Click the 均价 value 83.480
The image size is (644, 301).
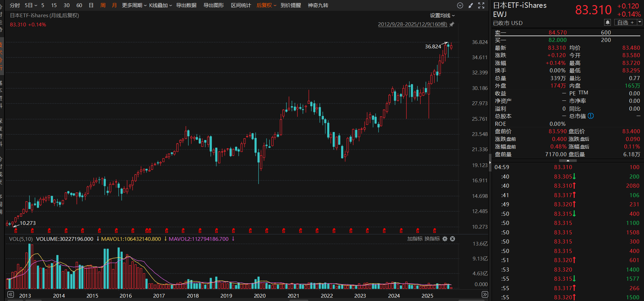631,48
